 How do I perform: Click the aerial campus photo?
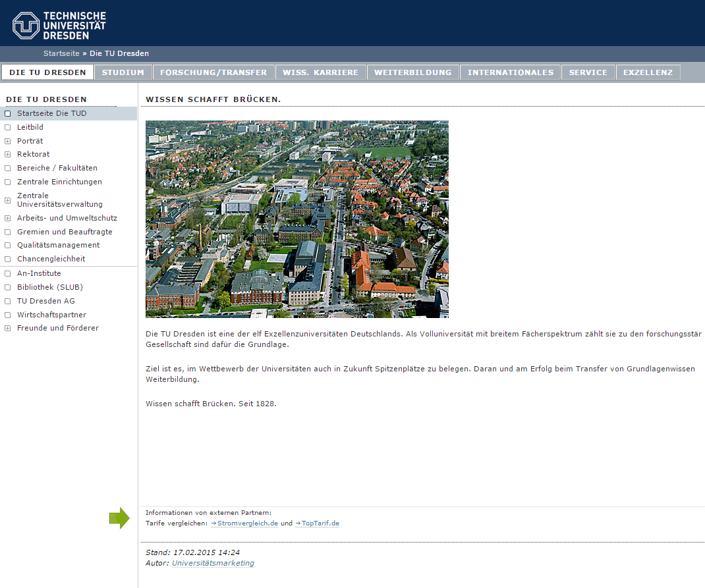pos(296,219)
